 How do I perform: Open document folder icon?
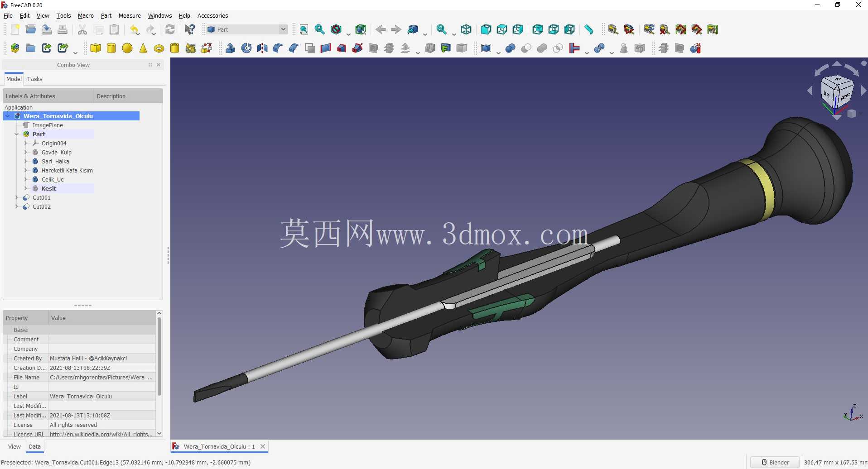click(31, 30)
